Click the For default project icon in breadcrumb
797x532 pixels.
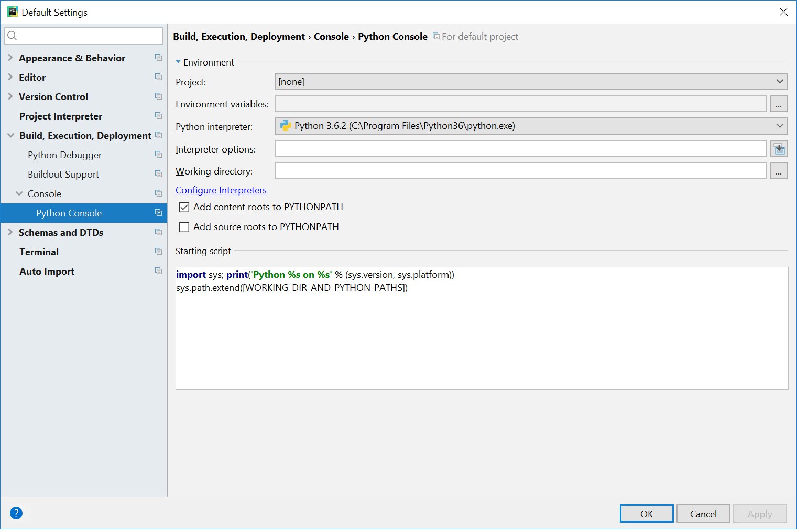click(436, 36)
